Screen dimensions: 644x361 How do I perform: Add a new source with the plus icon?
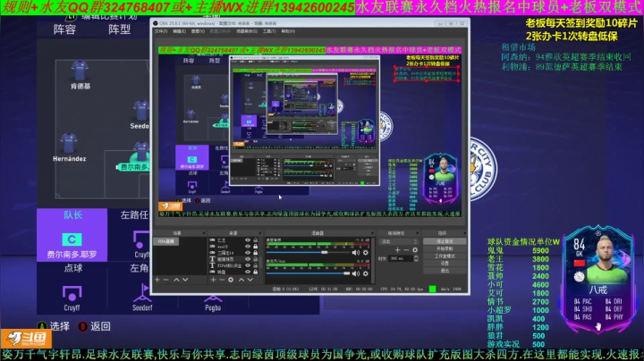point(213,280)
